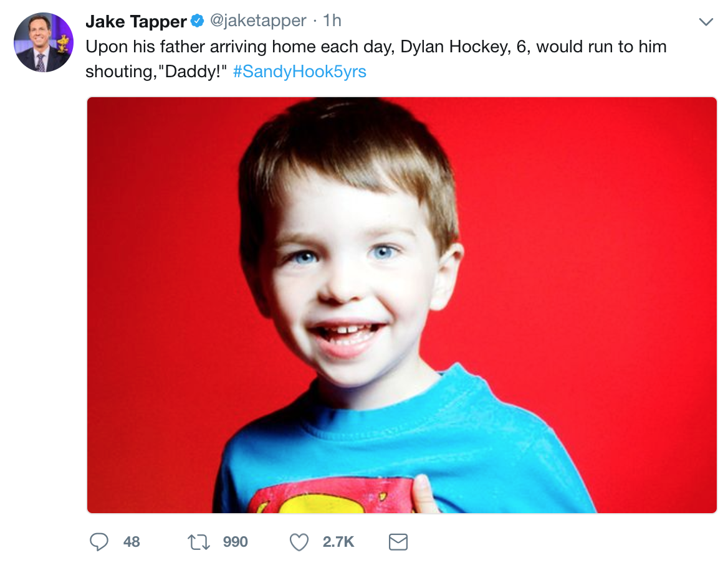
Task: Click the 2.7K likes count
Action: tap(338, 542)
